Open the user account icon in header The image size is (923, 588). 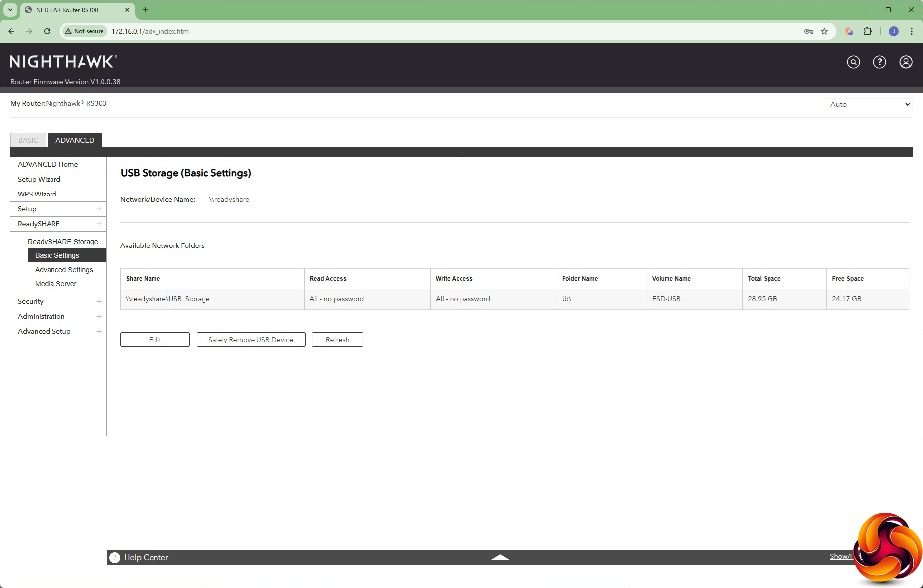click(x=906, y=62)
